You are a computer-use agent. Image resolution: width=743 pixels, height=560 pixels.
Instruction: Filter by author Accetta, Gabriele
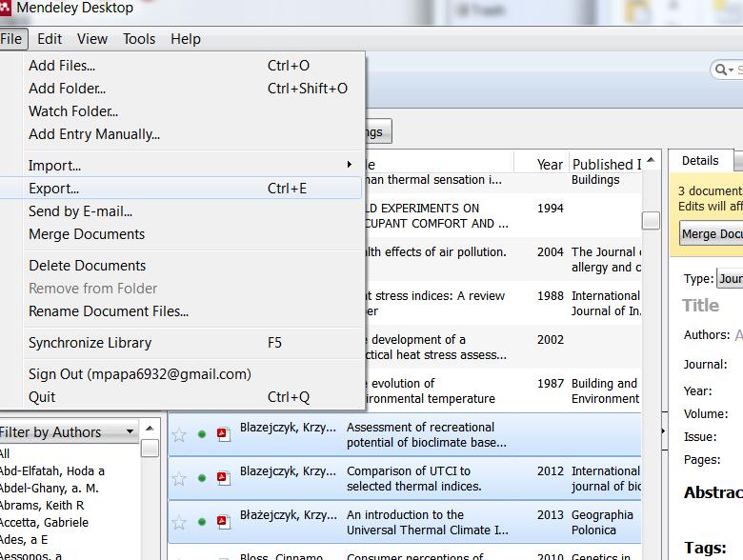(70, 522)
